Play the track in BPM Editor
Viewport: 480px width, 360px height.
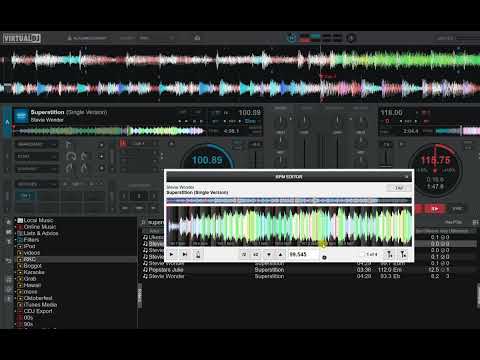[x=172, y=254]
